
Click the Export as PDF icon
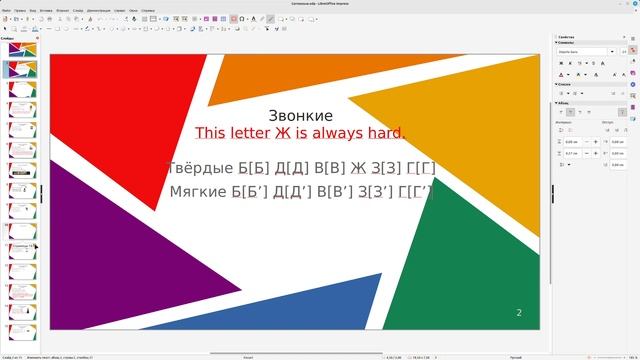[41, 19]
